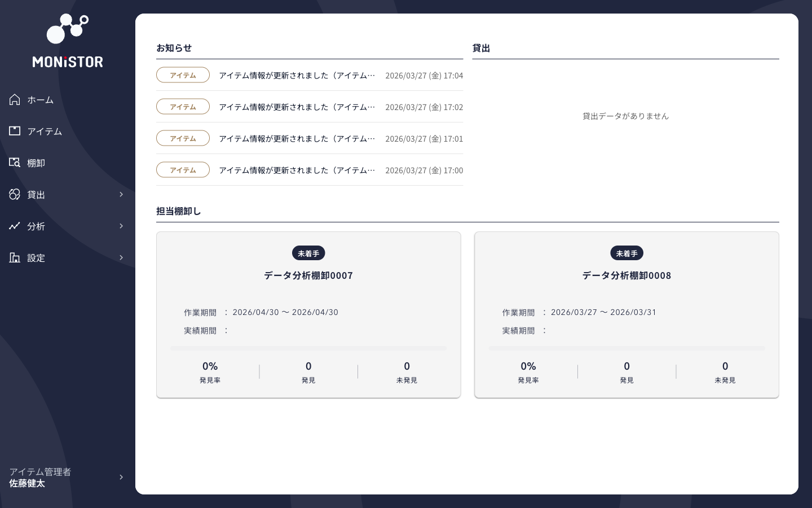812x508 pixels.
Task: Expand the 貸出 submenu chevron
Action: [121, 194]
